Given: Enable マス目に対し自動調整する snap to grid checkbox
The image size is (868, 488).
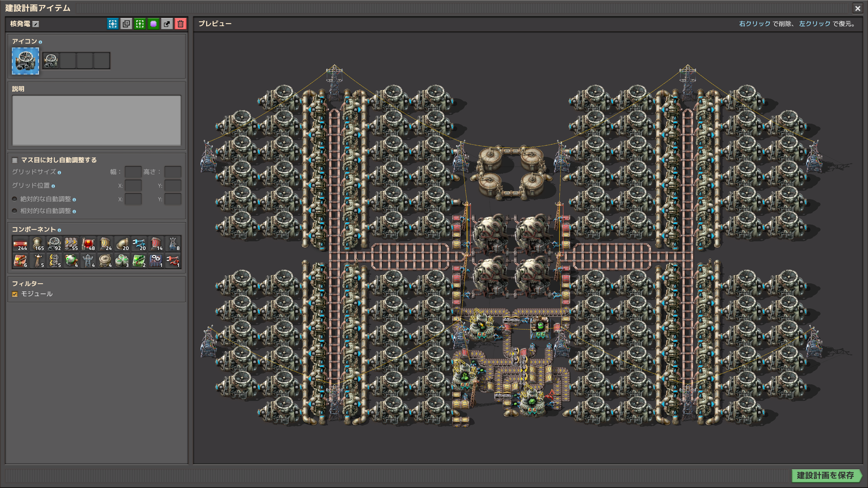Looking at the screenshot, I should (15, 160).
